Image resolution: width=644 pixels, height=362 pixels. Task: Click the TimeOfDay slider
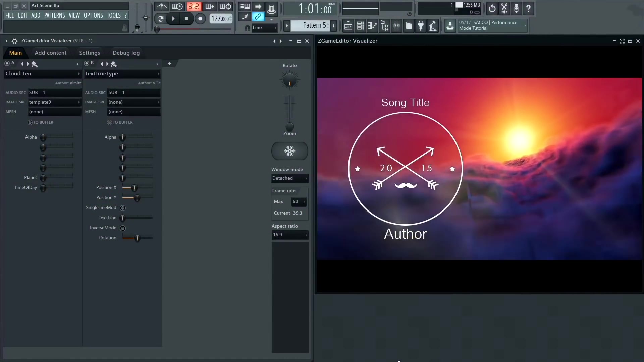[58, 188]
